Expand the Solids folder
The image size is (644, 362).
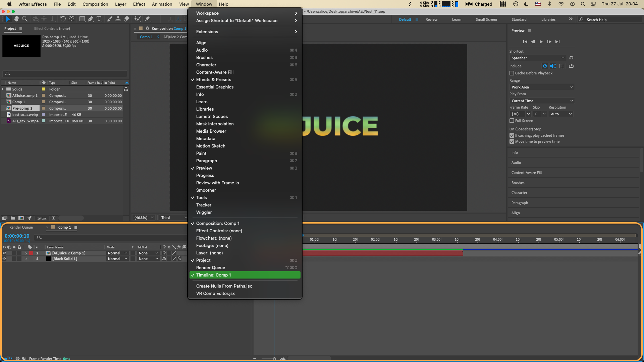pyautogui.click(x=3, y=89)
